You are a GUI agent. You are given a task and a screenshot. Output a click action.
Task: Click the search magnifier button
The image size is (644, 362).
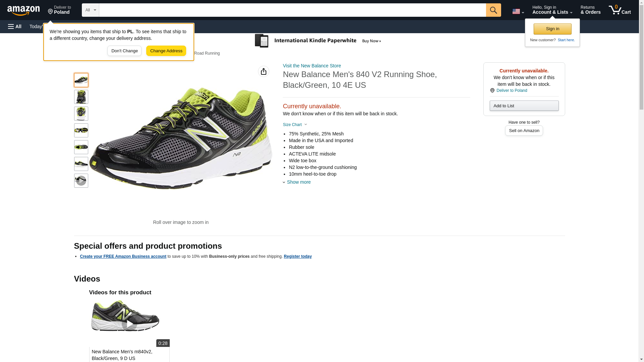[493, 10]
